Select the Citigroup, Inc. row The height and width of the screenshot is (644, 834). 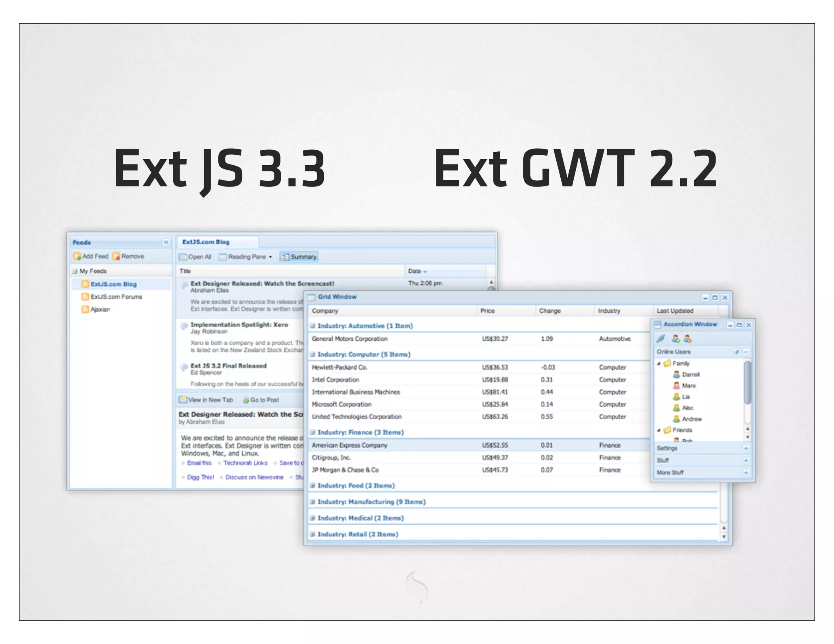(479, 458)
